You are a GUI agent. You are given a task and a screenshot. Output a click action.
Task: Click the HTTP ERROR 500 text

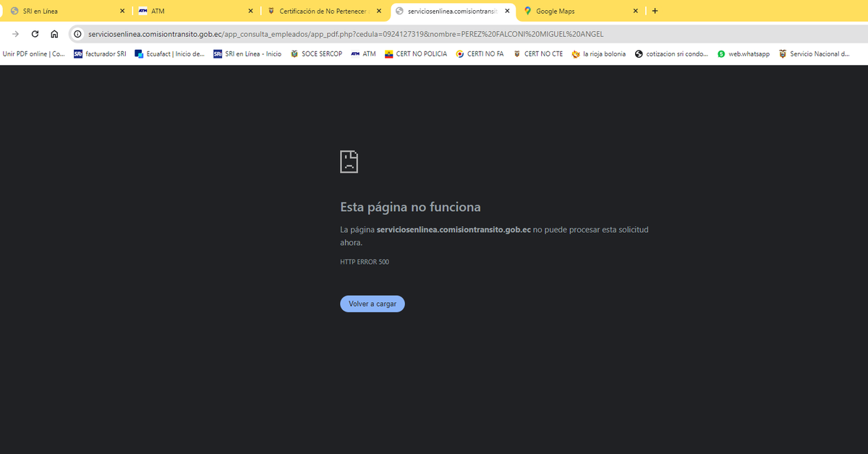click(365, 262)
